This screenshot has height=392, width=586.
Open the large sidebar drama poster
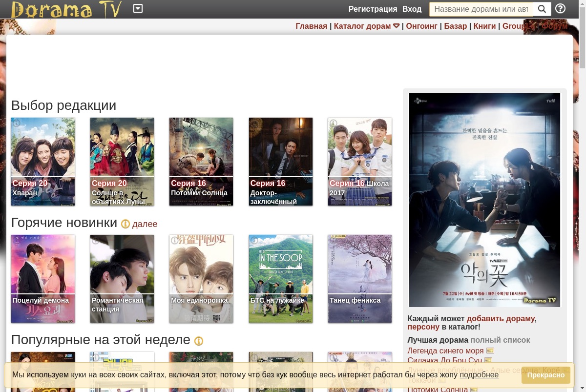coord(484,200)
